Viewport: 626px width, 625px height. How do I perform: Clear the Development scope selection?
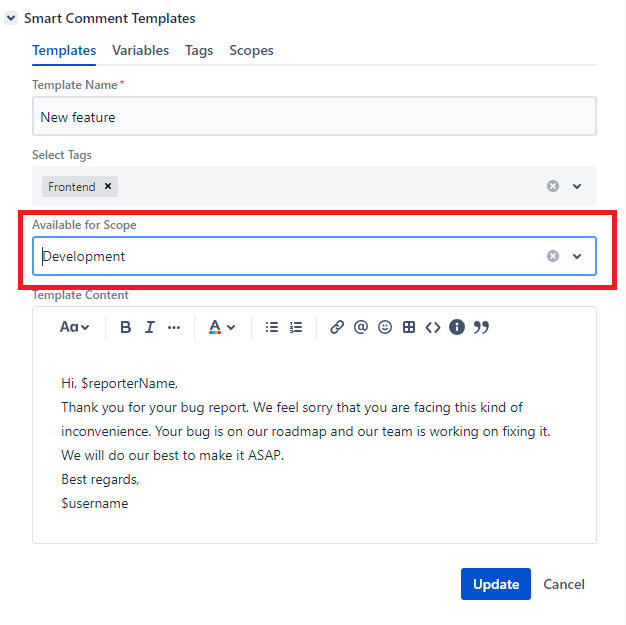point(552,256)
